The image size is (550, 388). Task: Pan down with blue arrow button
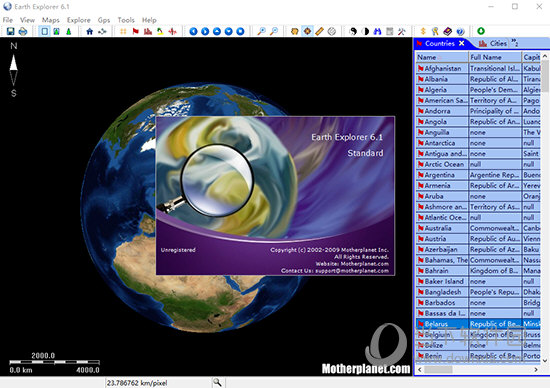[229, 32]
